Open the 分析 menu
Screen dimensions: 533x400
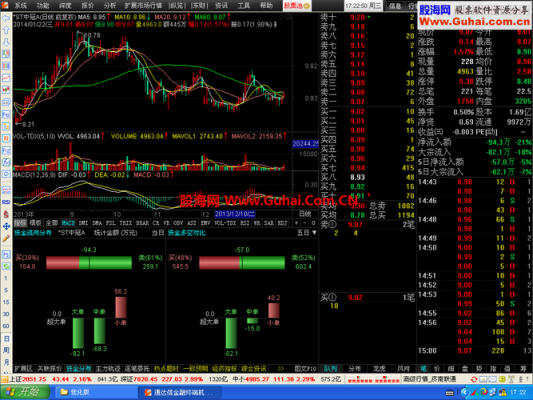click(x=109, y=5)
